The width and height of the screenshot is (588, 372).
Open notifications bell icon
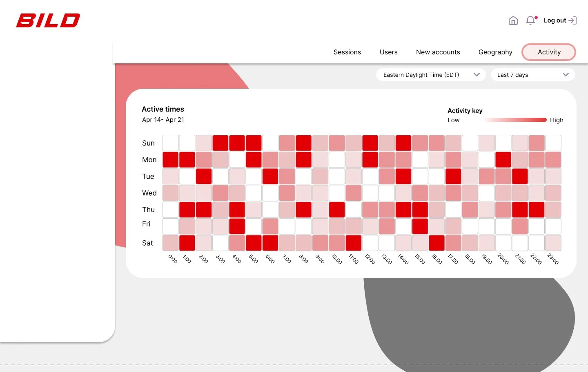[x=530, y=20]
